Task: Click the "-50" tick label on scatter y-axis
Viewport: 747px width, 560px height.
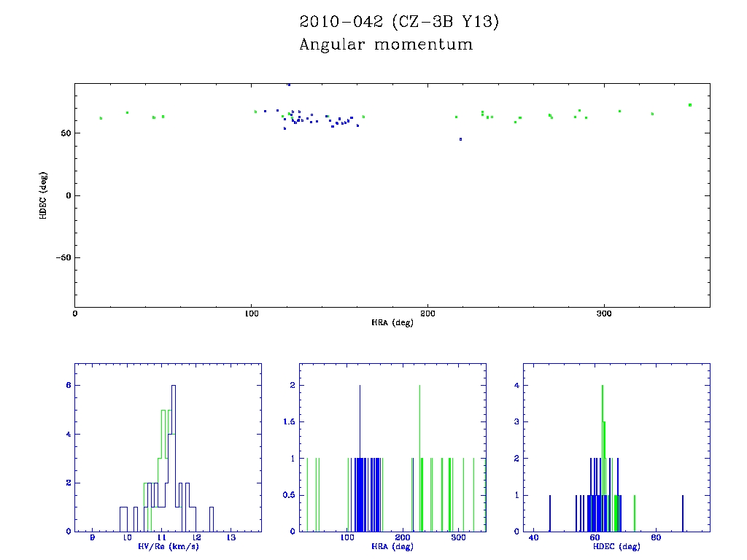Action: (63, 257)
